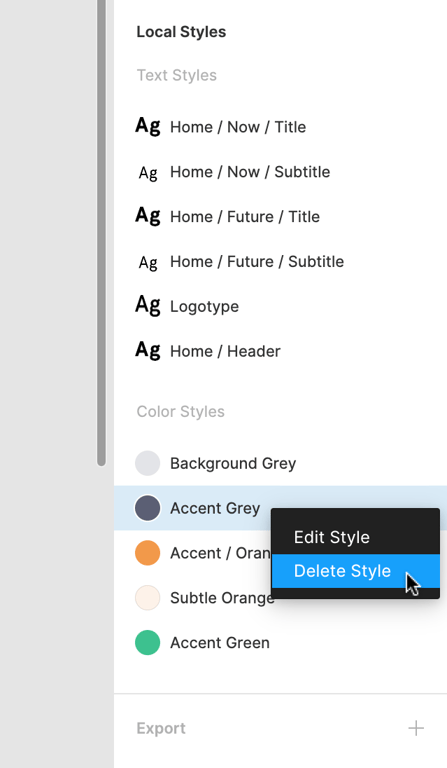Screen dimensions: 447x768
Task: Click the Export section label
Action: coord(161,728)
